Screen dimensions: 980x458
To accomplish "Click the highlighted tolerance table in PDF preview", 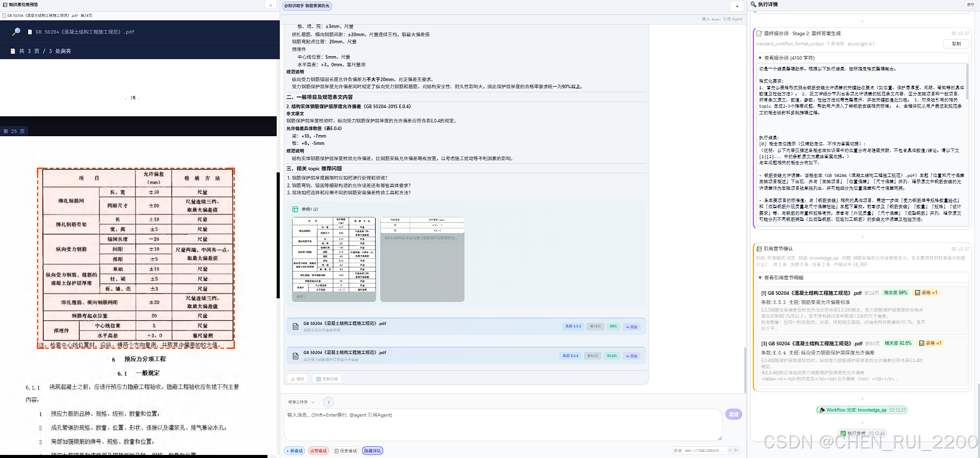I will click(136, 258).
